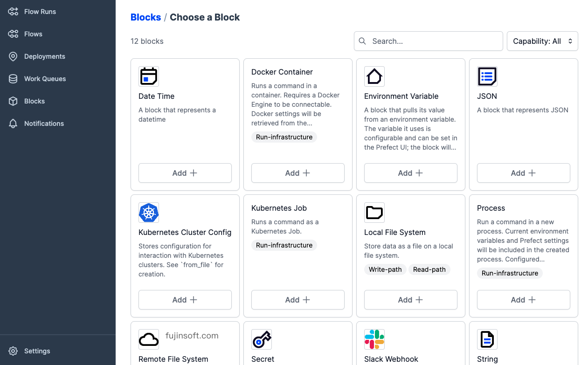The image size is (588, 365).
Task: Click the Environment Variable house icon
Action: click(x=374, y=76)
